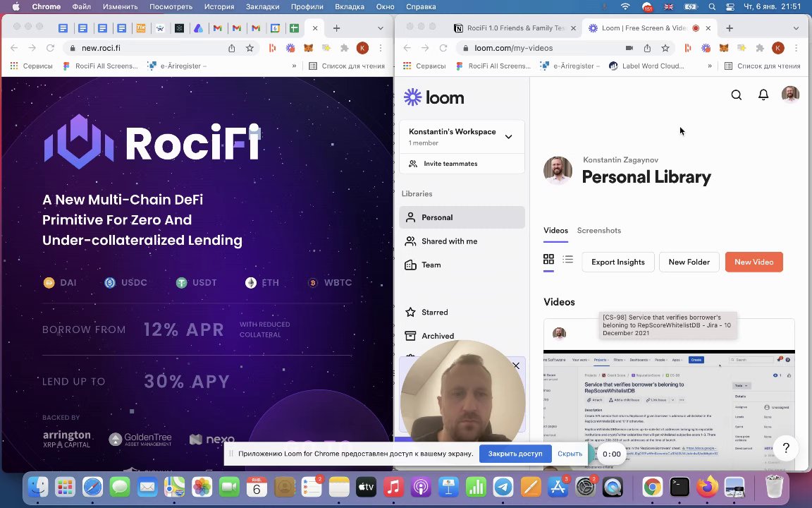812x508 pixels.
Task: Open the Loom help question mark button
Action: pos(786,447)
